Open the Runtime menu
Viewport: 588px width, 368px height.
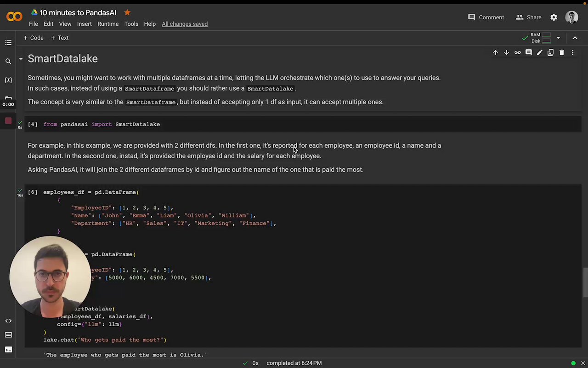tap(108, 24)
